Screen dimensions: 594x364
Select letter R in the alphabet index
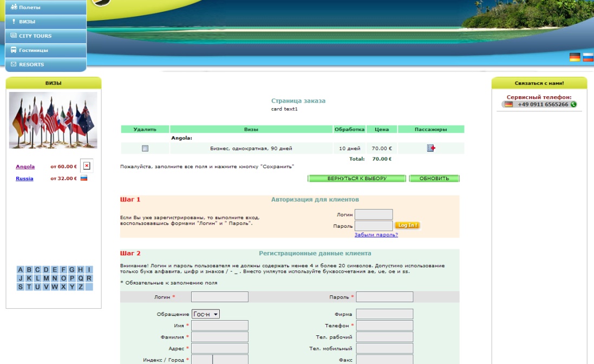[89, 278]
